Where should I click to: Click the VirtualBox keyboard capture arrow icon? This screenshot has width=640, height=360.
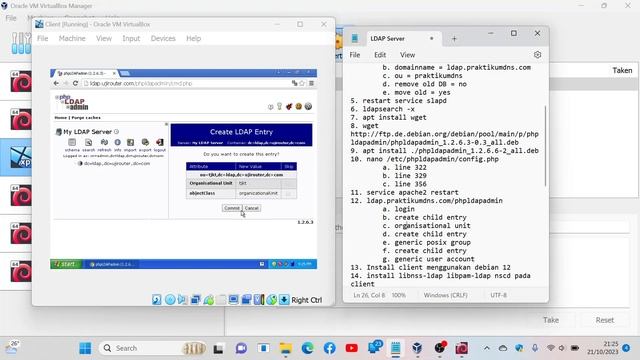click(284, 300)
